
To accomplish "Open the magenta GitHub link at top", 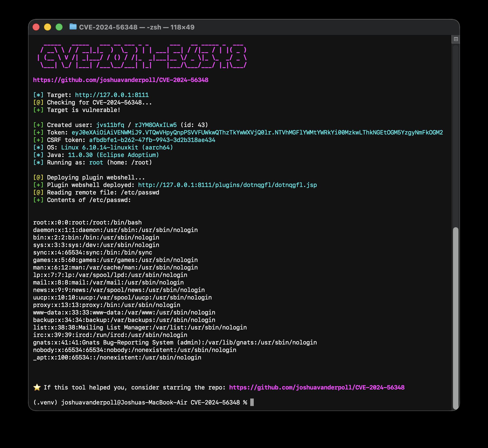I will tap(121, 80).
